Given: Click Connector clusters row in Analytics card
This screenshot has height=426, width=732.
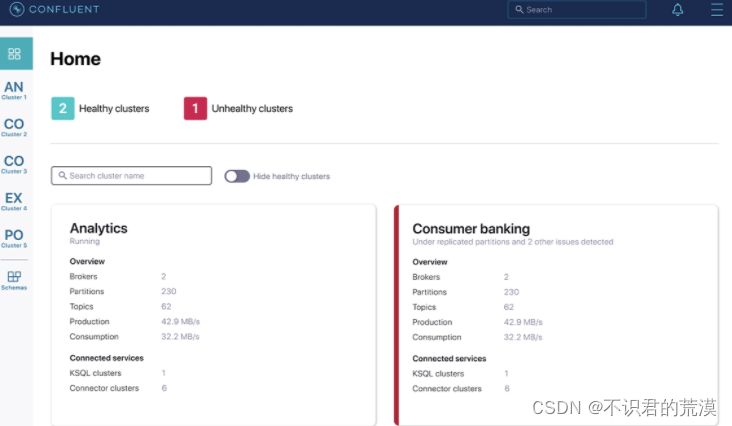Looking at the screenshot, I should point(118,388).
